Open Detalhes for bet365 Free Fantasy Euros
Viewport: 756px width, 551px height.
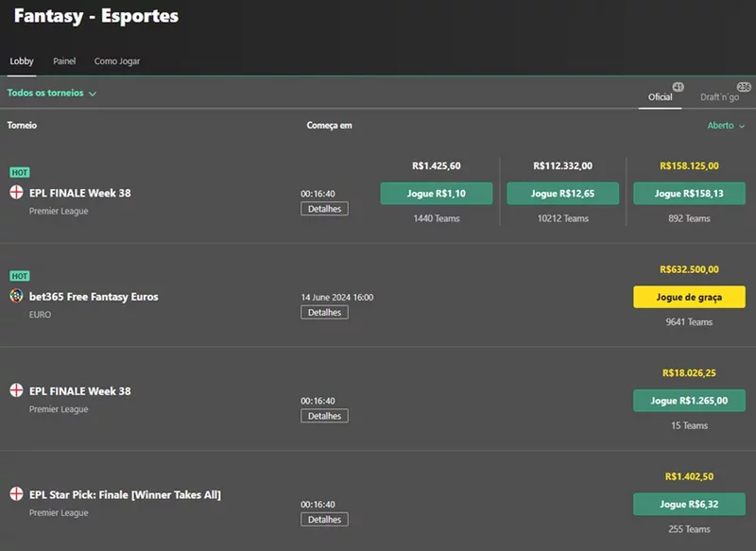pos(324,312)
